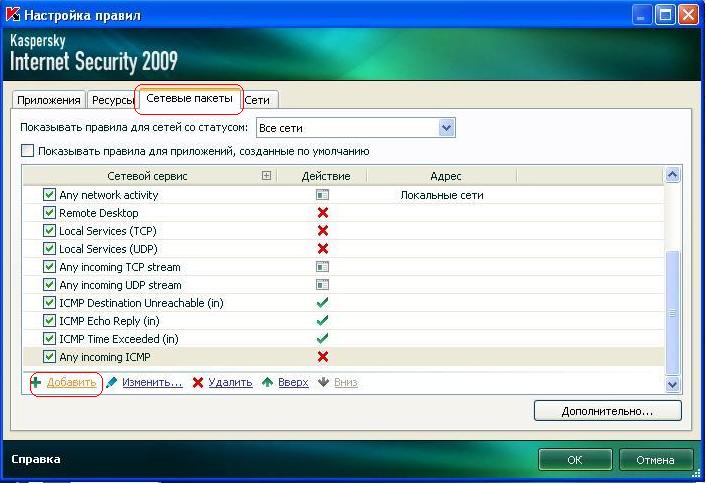Click the Kaspersky logo icon in title bar

(13, 14)
